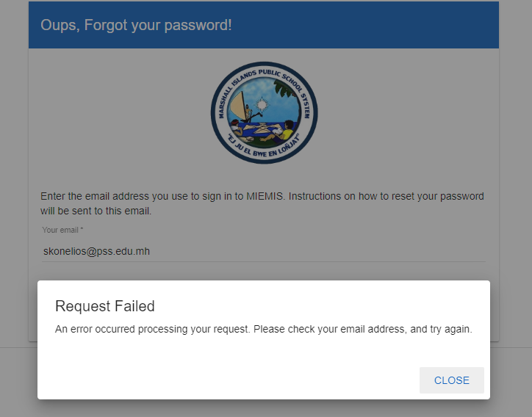Viewport: 532px width, 417px height.
Task: Click "will be sent to this email" text
Action: coord(96,211)
